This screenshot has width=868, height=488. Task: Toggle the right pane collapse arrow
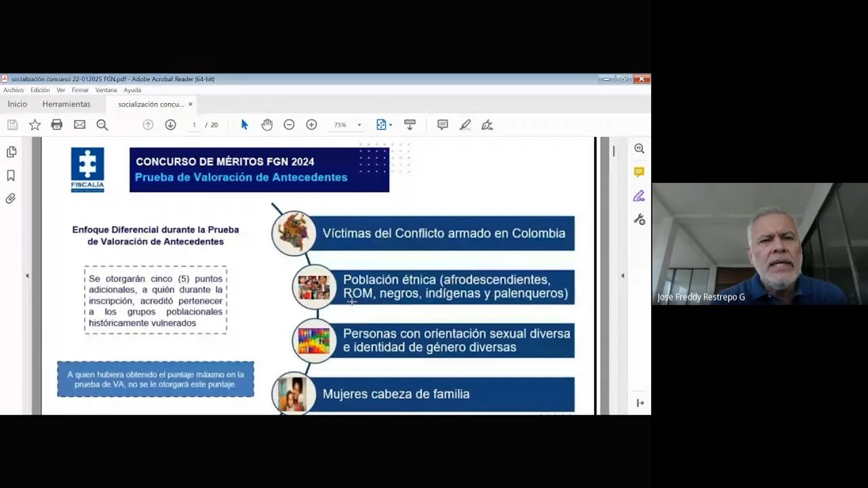click(623, 276)
